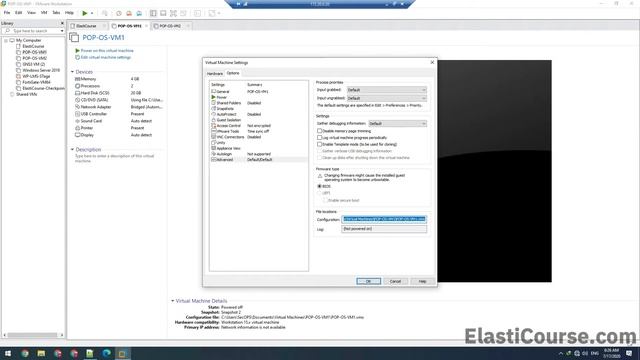This screenshot has width=640, height=360.
Task: Click Cancel in settings dialog
Action: pyautogui.click(x=395, y=281)
